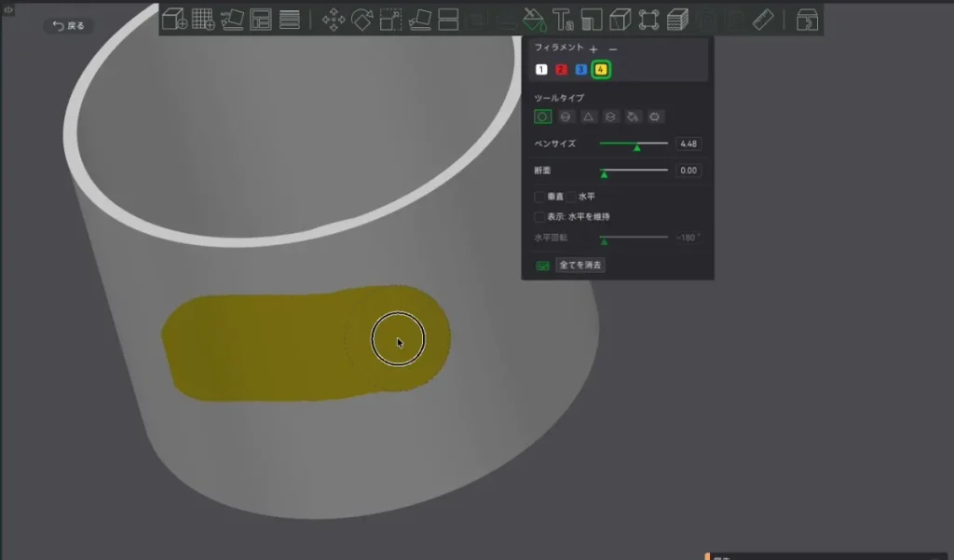Click the Add object cube icon
Viewport: 954px width, 560px height.
(174, 20)
